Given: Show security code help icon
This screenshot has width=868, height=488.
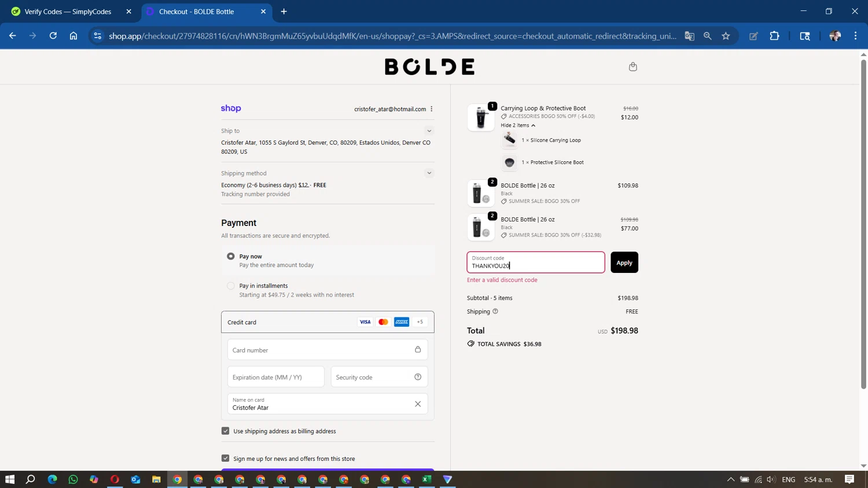Looking at the screenshot, I should coord(418,377).
